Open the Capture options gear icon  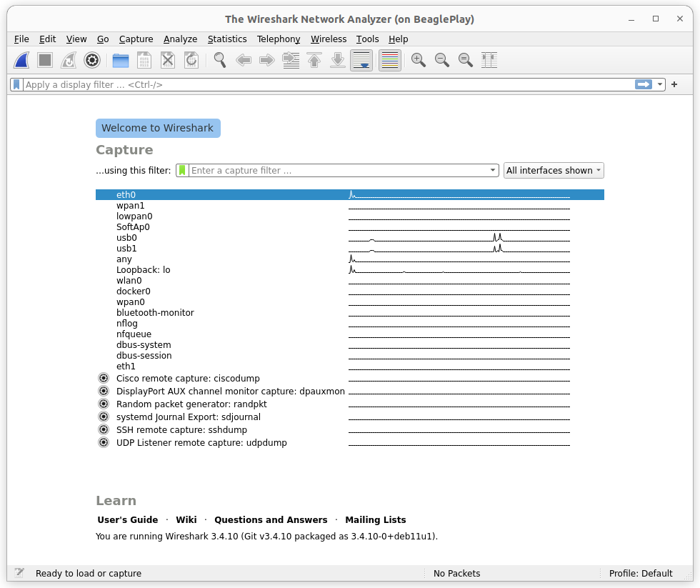pyautogui.click(x=91, y=60)
